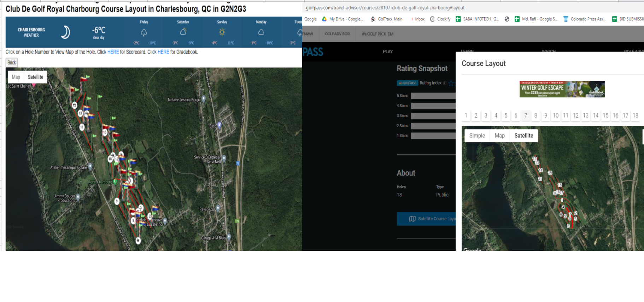Click the Notaire Jessica Borgia map pin
The width and height of the screenshot is (644, 302).
(x=204, y=99)
